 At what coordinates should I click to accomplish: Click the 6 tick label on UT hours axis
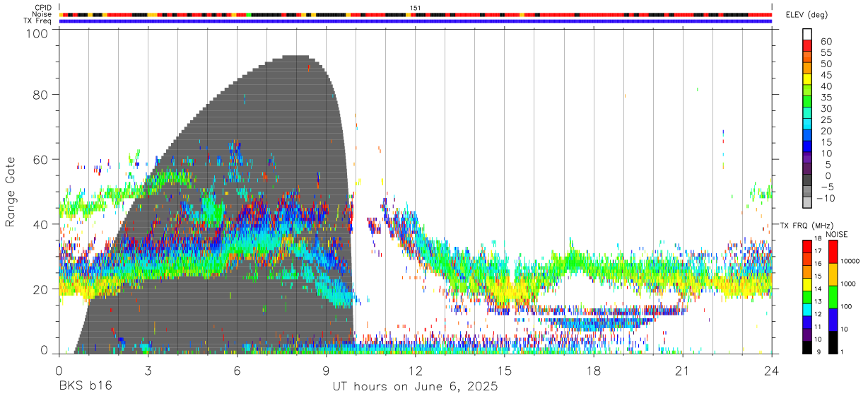237,370
